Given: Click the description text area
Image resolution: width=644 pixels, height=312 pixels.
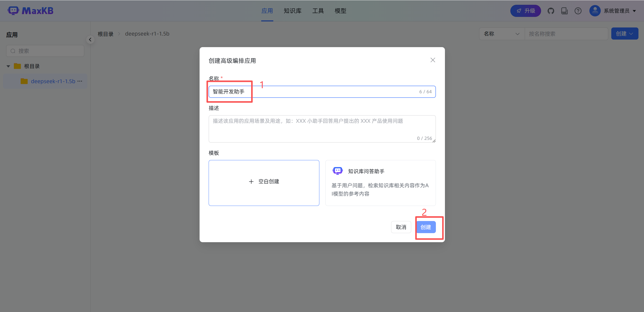Looking at the screenshot, I should [x=322, y=129].
